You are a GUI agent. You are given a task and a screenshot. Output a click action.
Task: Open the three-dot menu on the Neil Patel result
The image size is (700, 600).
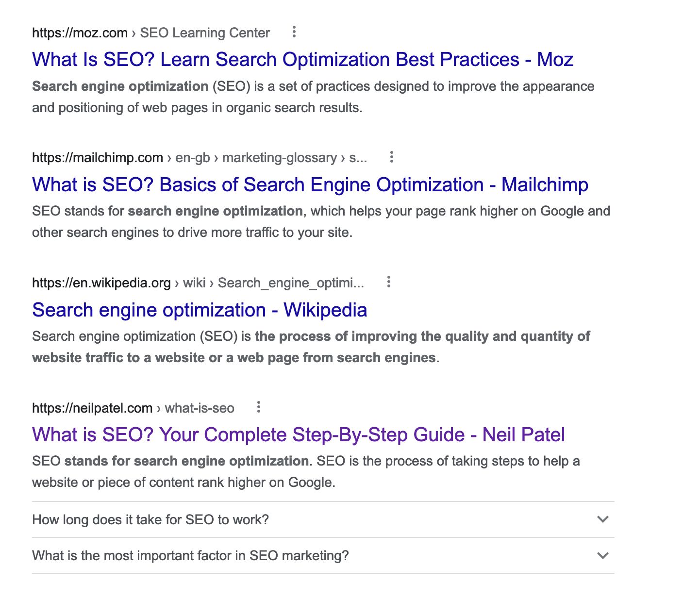[258, 408]
